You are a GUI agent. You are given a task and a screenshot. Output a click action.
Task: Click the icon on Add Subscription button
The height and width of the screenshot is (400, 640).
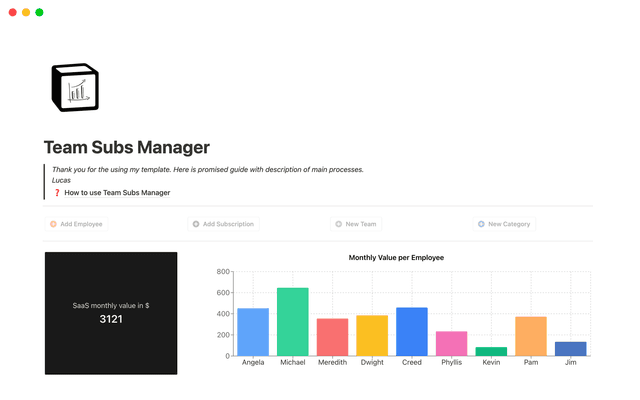click(196, 224)
